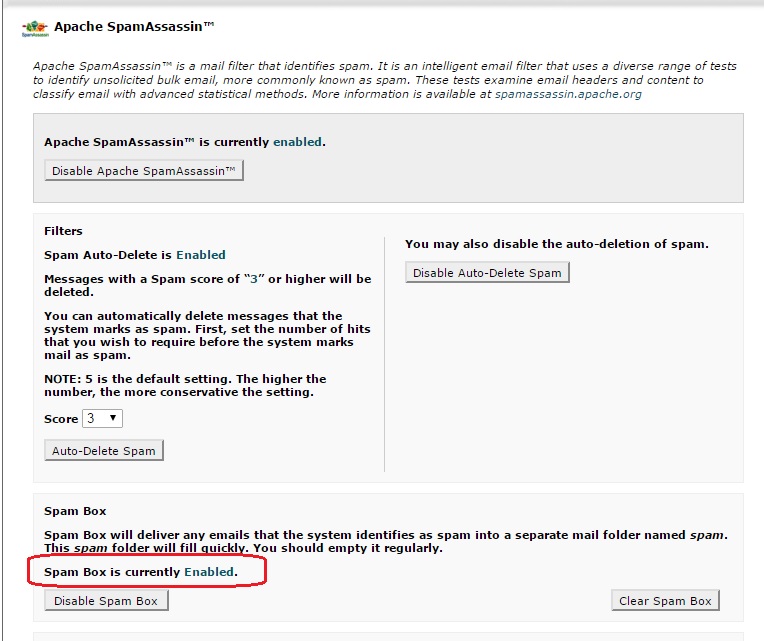Click the 'Score' label beside the dropdown
764x641 pixels.
61,419
